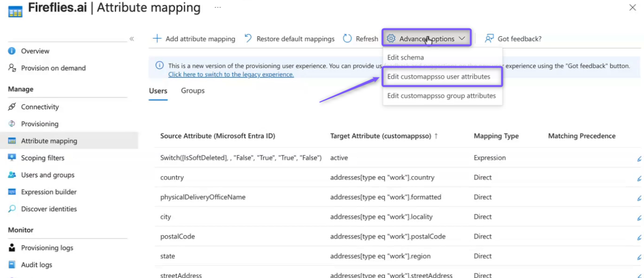The height and width of the screenshot is (278, 644).
Task: Click here to switch to legacy experience
Action: [x=231, y=75]
